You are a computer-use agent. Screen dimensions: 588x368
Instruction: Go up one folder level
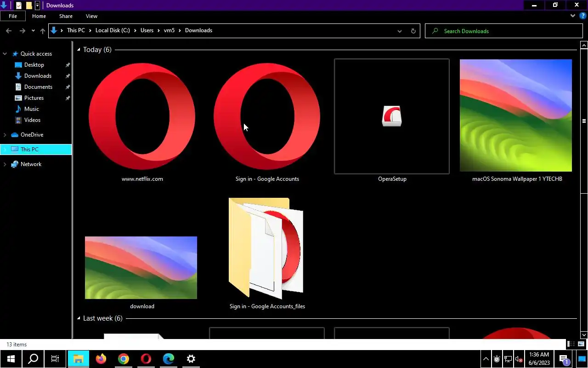(43, 31)
